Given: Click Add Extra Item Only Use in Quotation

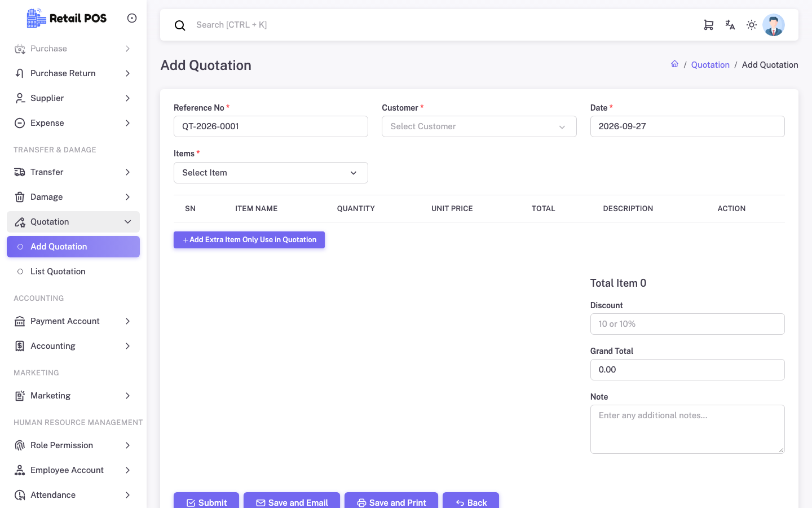Looking at the screenshot, I should [x=249, y=240].
